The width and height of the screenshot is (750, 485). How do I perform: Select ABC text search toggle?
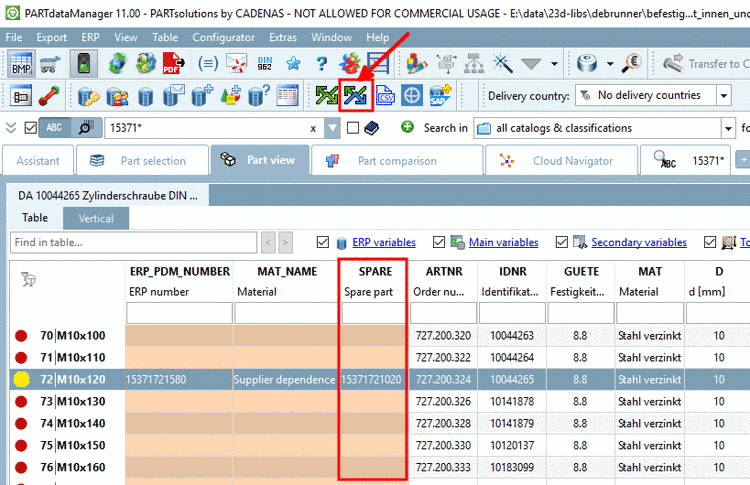[54, 128]
